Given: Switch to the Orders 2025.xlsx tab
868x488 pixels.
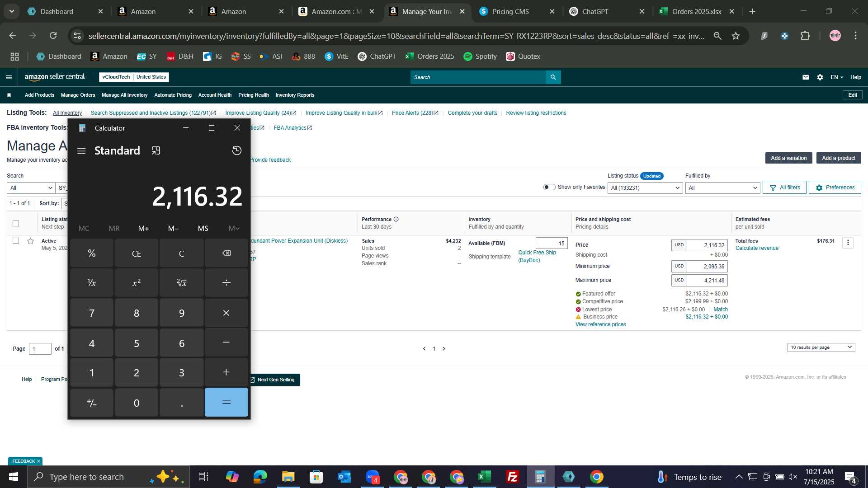Looking at the screenshot, I should tap(696, 12).
